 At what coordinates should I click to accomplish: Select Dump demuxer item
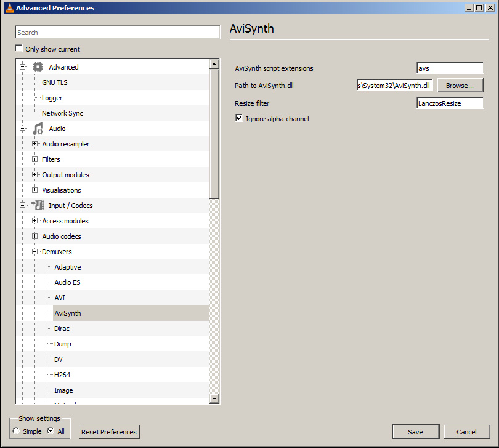[63, 344]
